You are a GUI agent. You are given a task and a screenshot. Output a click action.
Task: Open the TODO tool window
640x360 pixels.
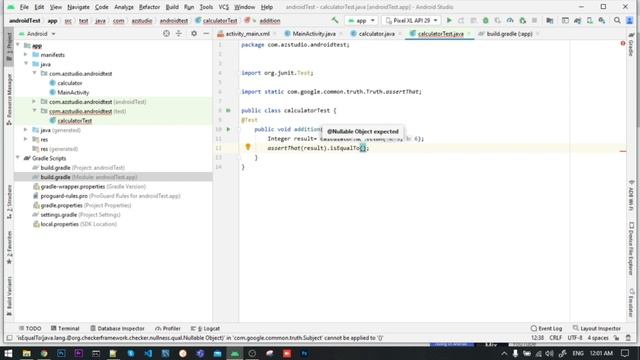[x=30, y=328]
